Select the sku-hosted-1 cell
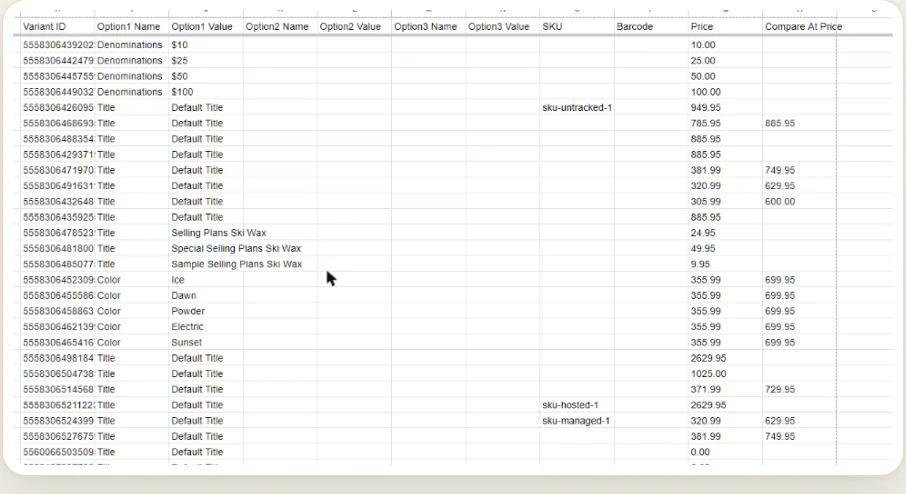This screenshot has width=906, height=494. [577, 405]
